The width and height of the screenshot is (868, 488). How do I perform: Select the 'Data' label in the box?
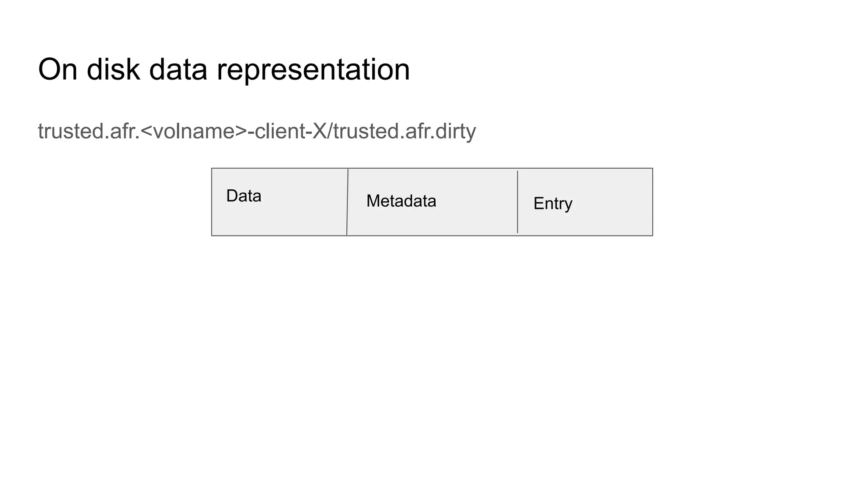pos(244,196)
